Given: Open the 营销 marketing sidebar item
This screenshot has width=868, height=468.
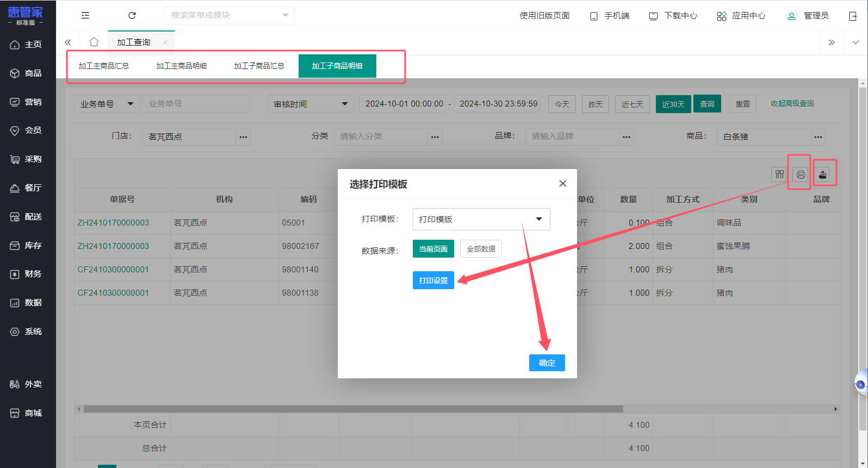Looking at the screenshot, I should (26, 102).
